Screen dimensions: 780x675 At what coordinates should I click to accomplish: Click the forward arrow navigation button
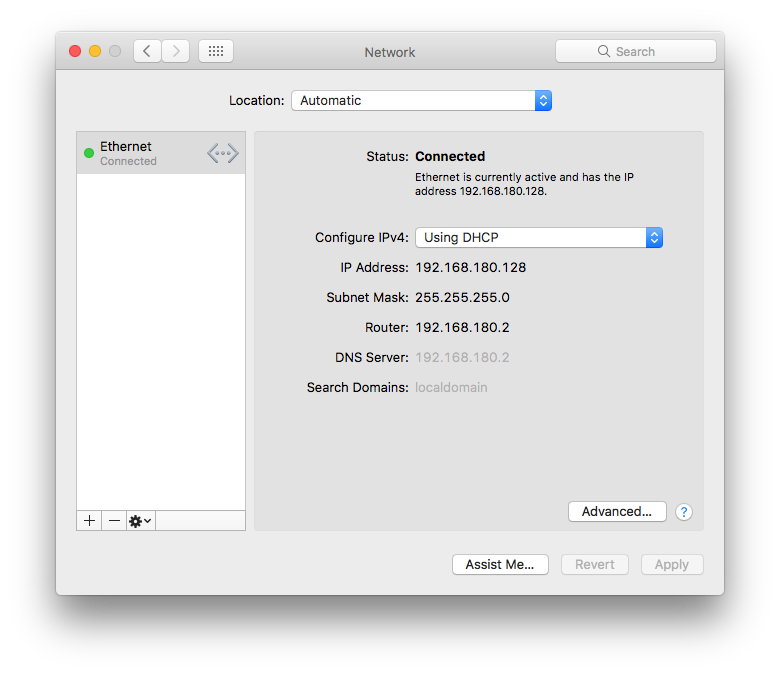pos(176,51)
